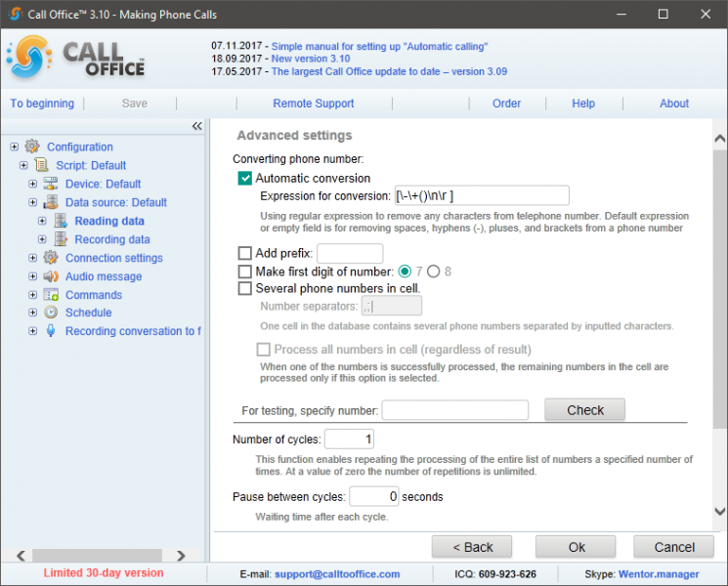Screen dimensions: 728x586
Task: Enable the Add prefix checkbox
Action: click(244, 253)
